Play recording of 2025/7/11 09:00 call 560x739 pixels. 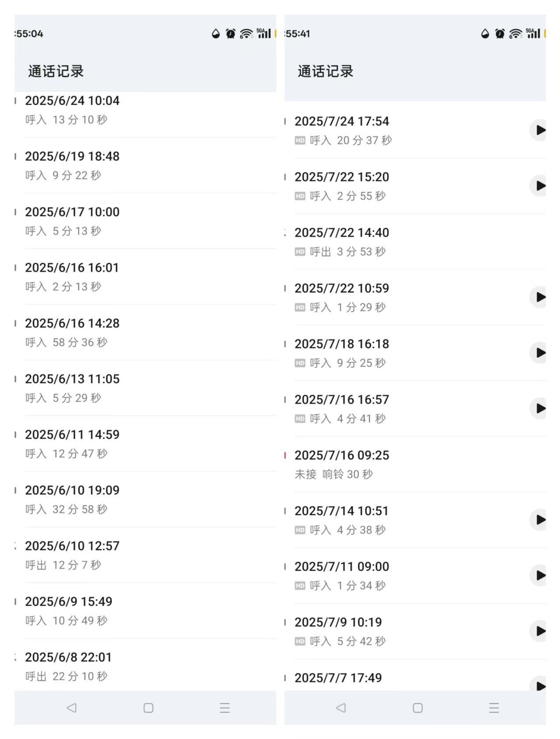[x=539, y=575]
